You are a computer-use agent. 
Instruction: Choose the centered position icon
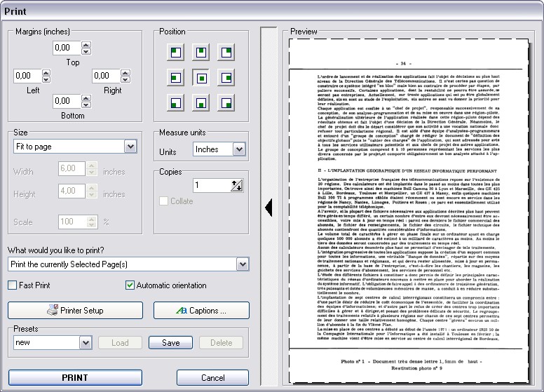tap(201, 77)
